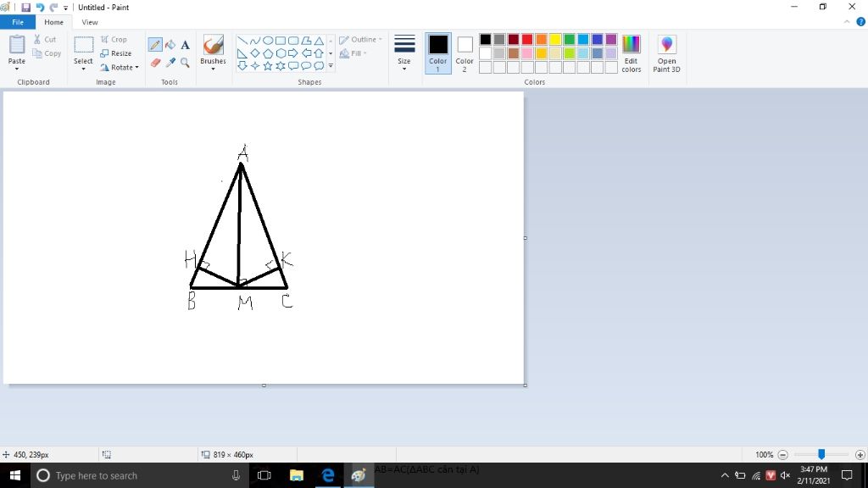Viewport: 868px width, 488px height.
Task: Choose the Triangle shape
Action: click(x=319, y=41)
